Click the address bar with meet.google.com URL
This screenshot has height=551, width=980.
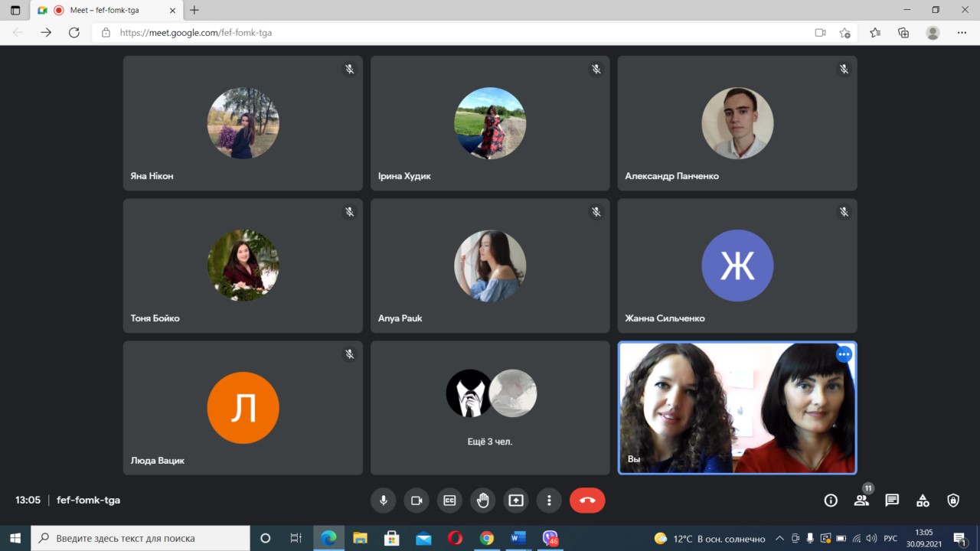tap(459, 33)
